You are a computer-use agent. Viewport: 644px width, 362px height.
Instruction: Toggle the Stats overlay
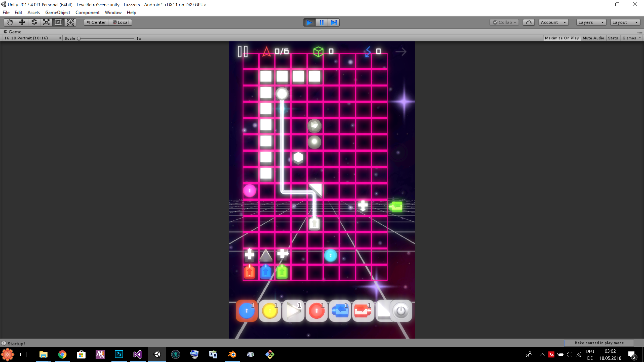[613, 38]
